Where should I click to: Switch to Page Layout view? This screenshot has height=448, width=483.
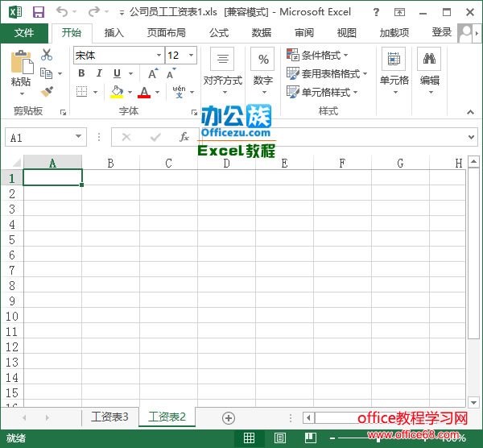tap(279, 438)
